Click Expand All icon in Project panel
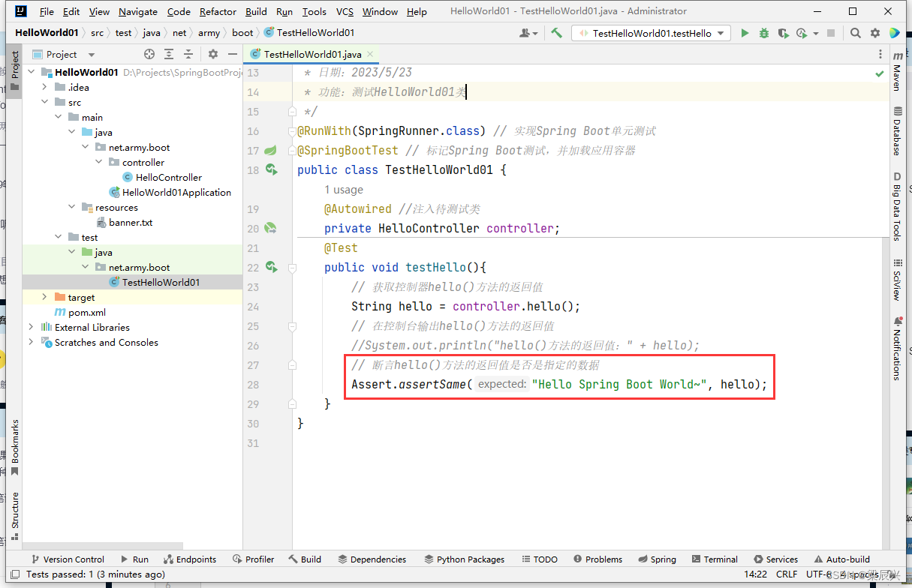 [169, 54]
